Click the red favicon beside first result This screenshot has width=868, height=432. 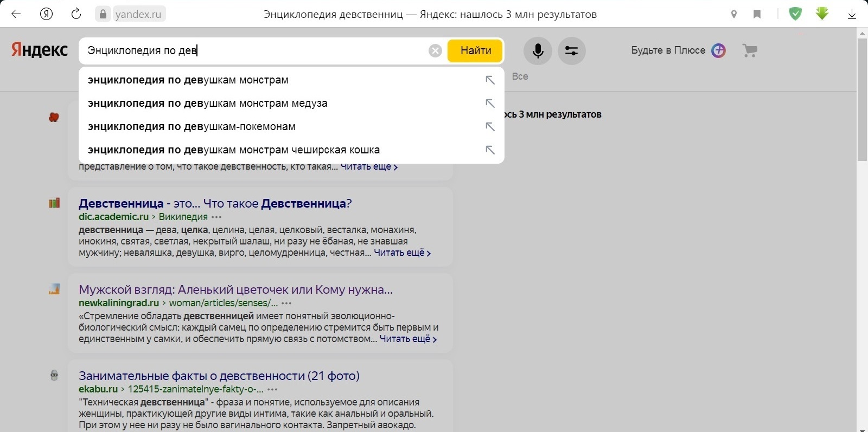coord(54,117)
